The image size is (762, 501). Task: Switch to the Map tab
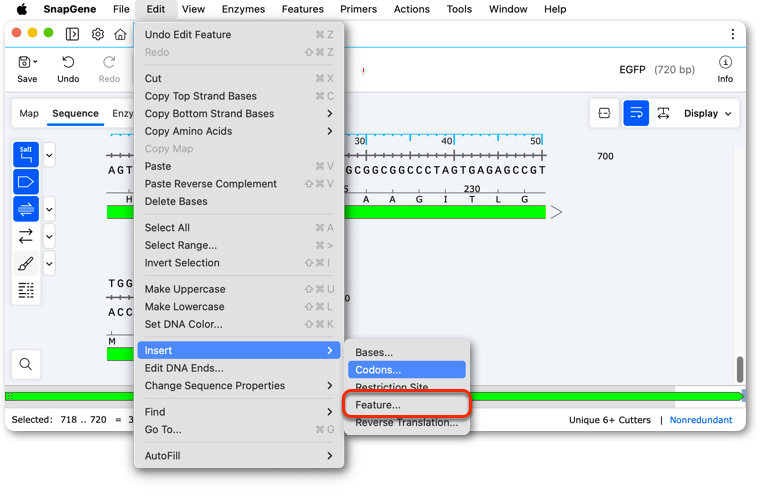tap(29, 113)
